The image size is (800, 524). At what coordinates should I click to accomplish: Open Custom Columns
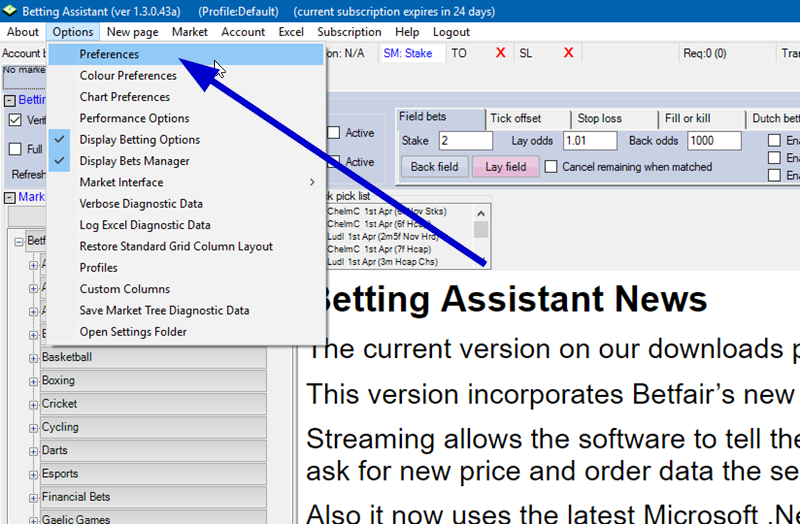(x=186, y=289)
